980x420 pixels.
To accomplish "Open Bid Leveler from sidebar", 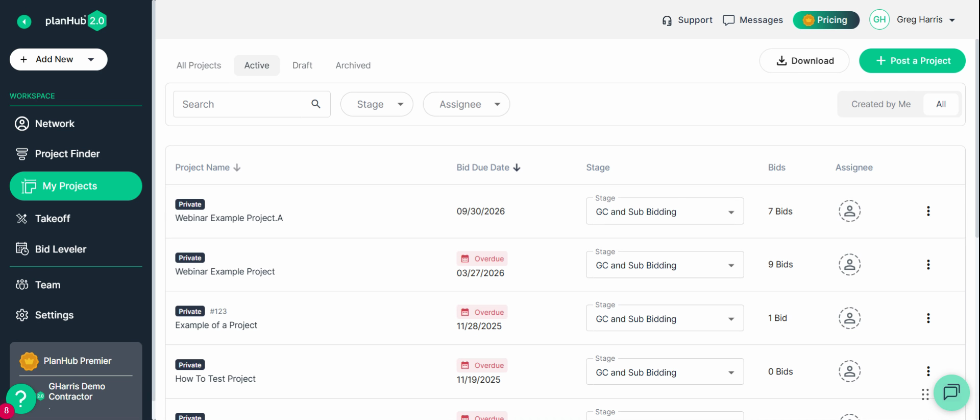I will click(51, 249).
